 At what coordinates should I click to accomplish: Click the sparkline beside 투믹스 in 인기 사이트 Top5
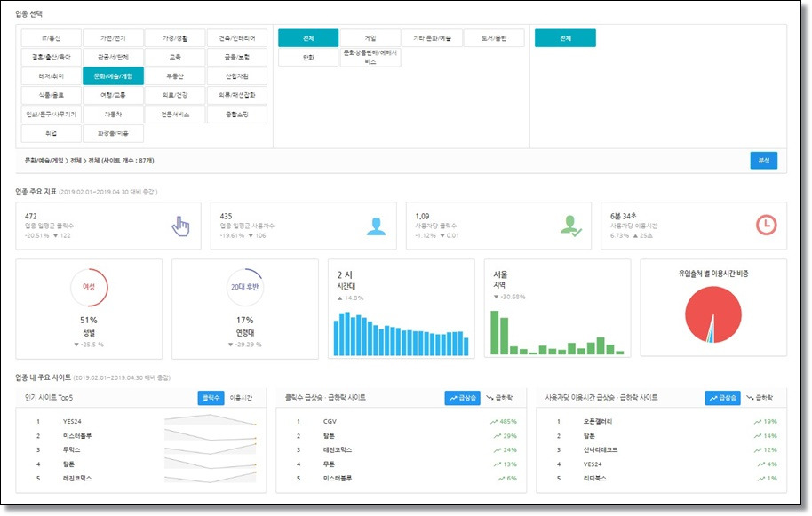tap(211, 449)
